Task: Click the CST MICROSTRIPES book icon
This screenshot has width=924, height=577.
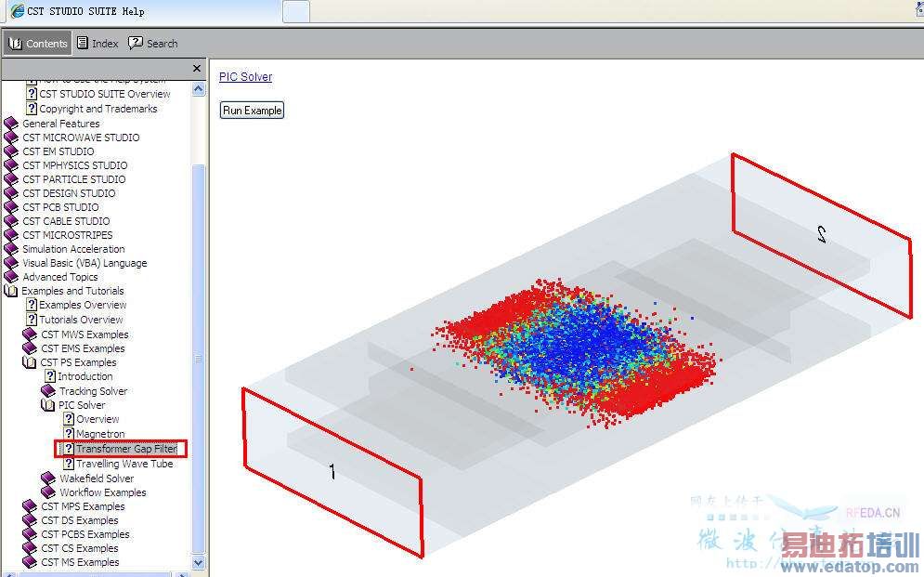Action: (x=11, y=235)
